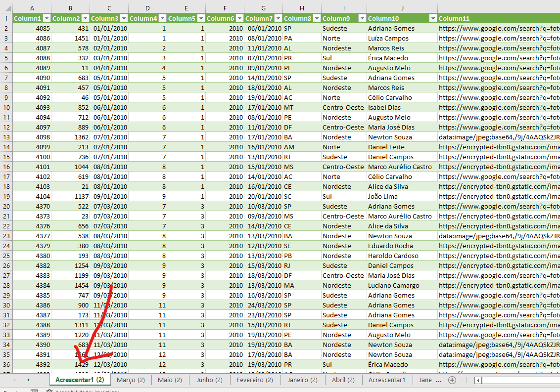Click the Alice da Silva cell in row 18
The height and width of the screenshot is (392, 560).
(x=402, y=186)
